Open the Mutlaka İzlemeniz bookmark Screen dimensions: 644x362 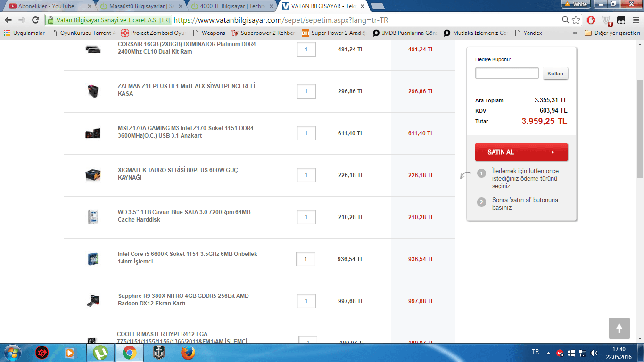476,33
